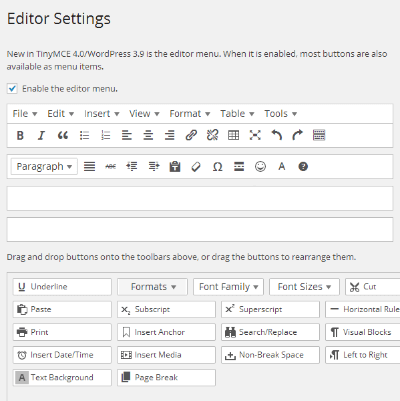This screenshot has height=401, width=400.
Task: Expand the Font Family dropdown button
Action: pos(228,287)
